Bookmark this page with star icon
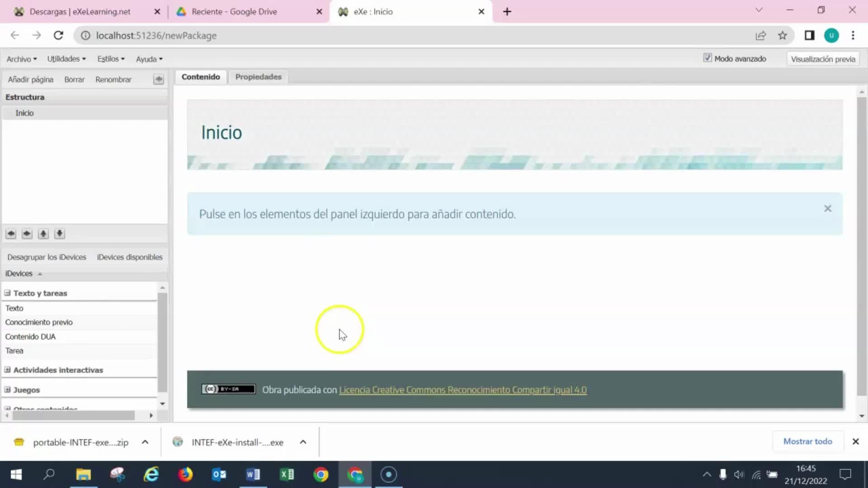This screenshot has height=488, width=868. 783,35
